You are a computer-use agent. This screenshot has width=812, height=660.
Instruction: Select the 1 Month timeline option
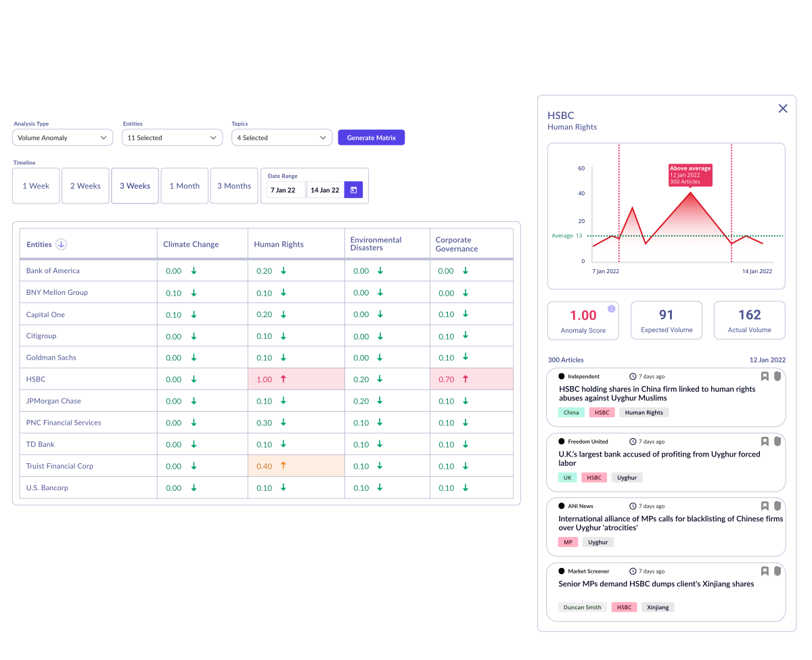coord(185,186)
